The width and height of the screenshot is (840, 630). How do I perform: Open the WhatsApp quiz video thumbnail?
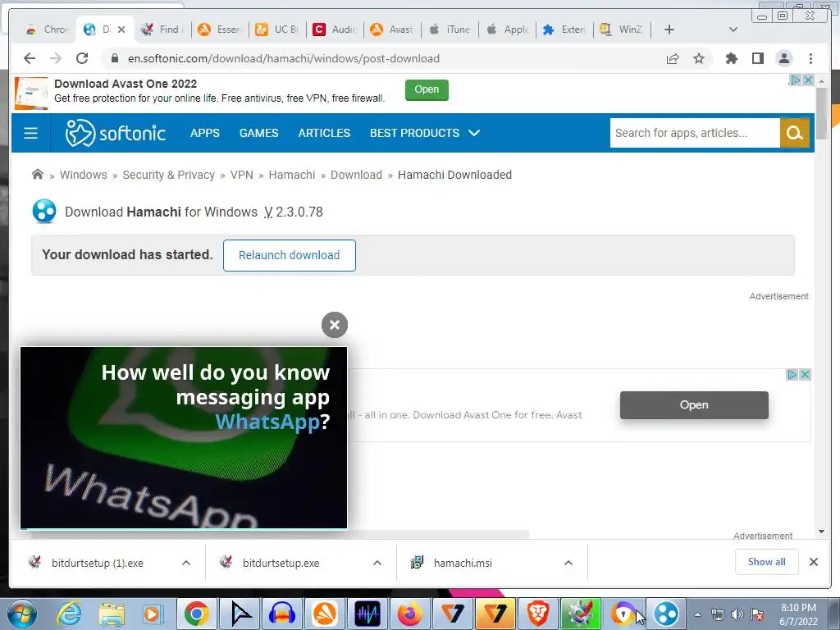click(x=184, y=438)
